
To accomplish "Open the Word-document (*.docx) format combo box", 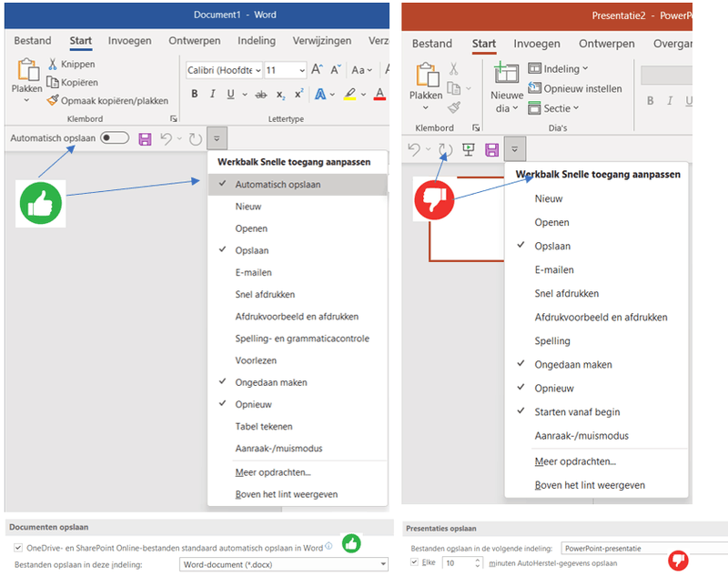I will (x=283, y=564).
